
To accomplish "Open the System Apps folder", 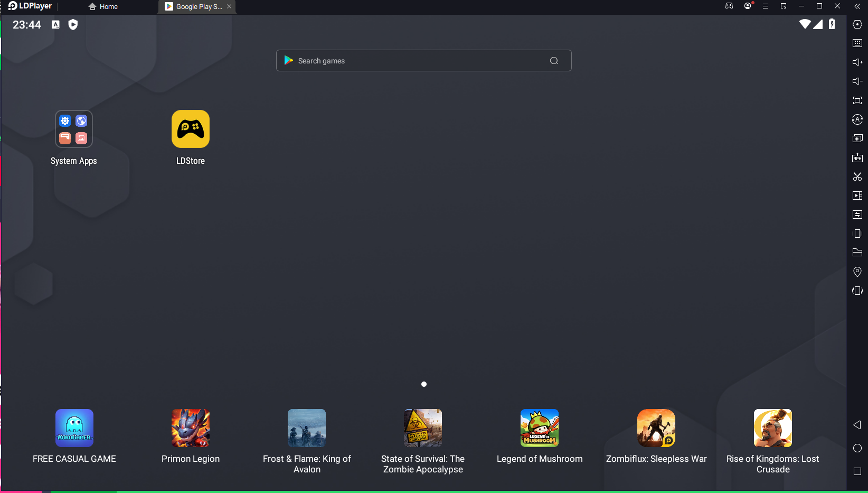I will point(74,129).
